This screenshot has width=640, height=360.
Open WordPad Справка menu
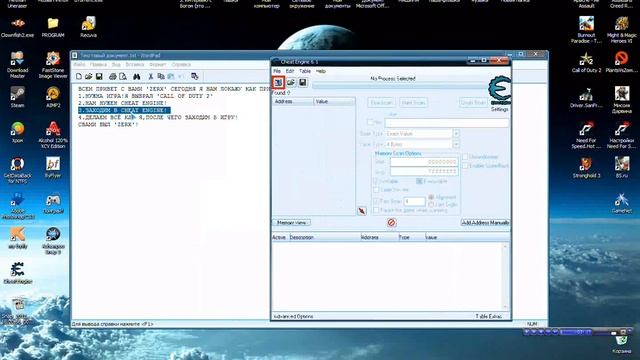tap(181, 64)
